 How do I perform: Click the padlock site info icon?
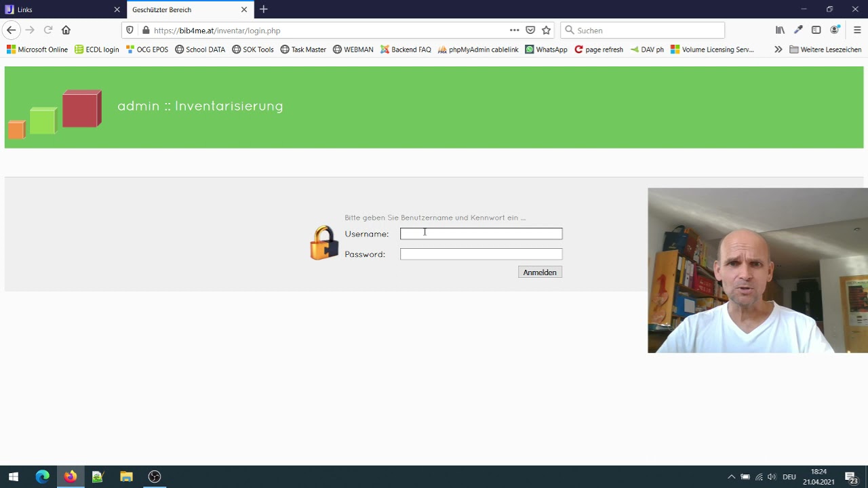(145, 30)
